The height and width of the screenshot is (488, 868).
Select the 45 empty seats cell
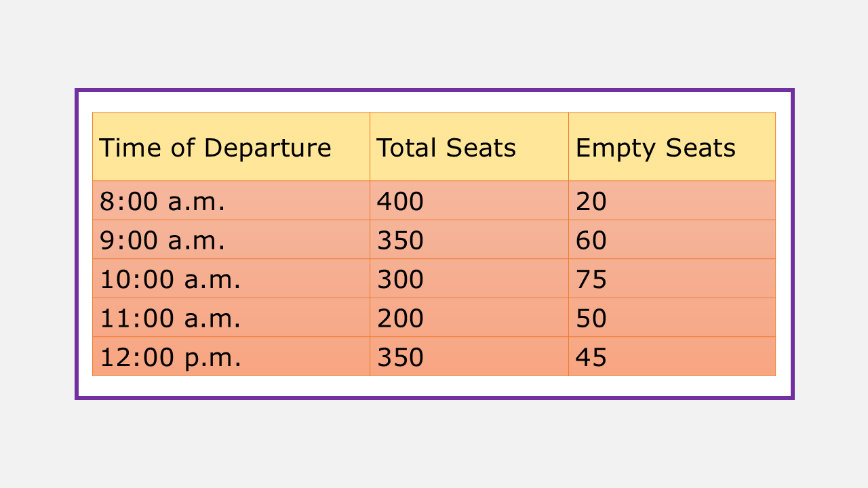[591, 357]
